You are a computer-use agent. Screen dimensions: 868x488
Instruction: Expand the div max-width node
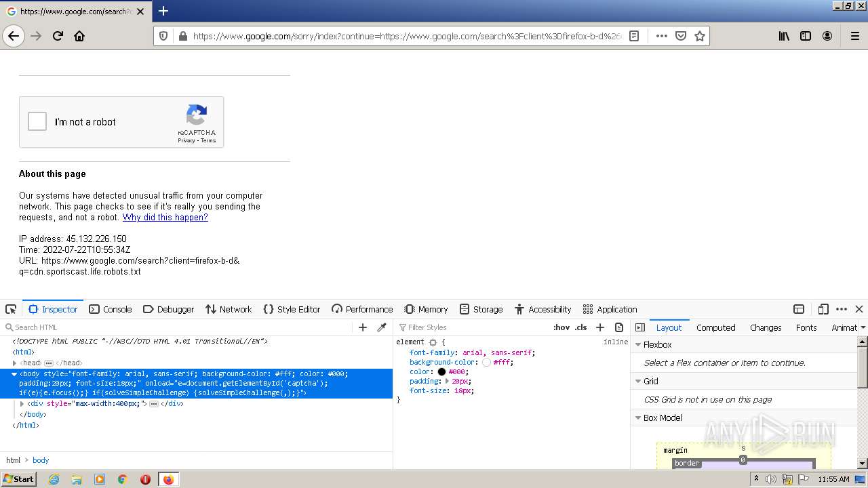[22, 404]
